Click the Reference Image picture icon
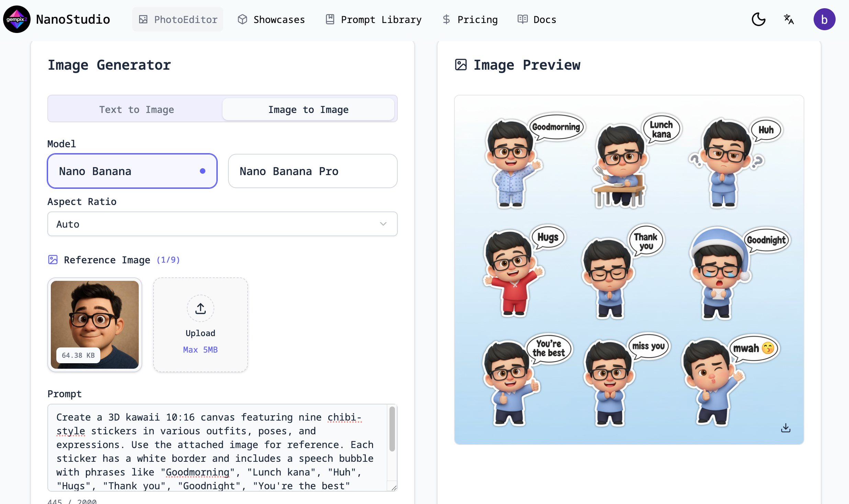The image size is (849, 504). (53, 260)
